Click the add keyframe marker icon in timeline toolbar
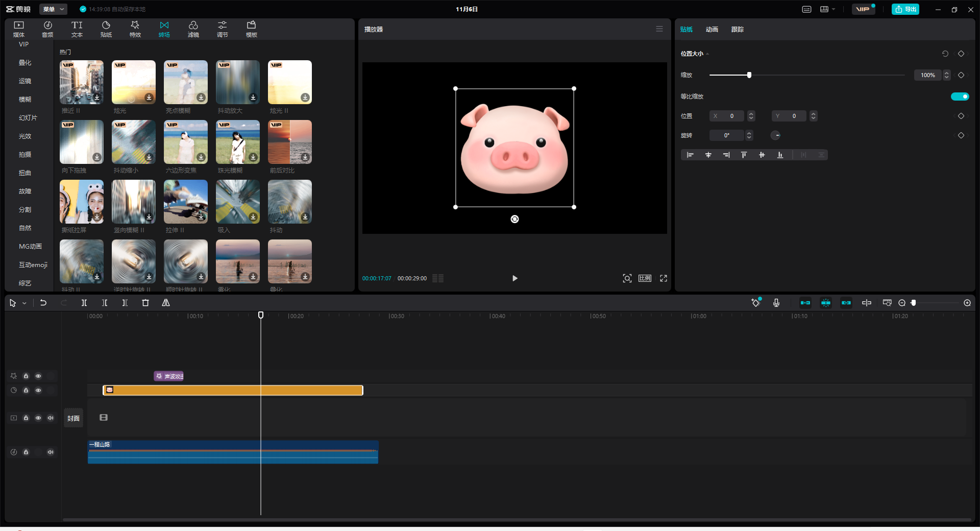Screen dimensions: 980x531 756,303
